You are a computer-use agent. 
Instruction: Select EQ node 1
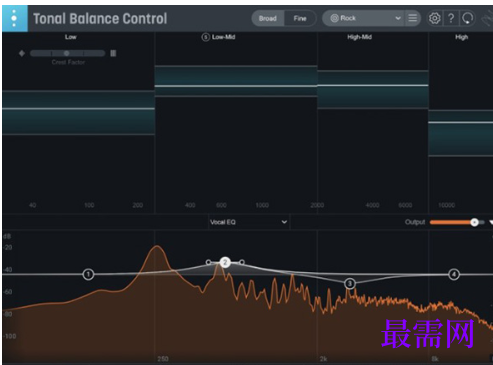point(88,274)
